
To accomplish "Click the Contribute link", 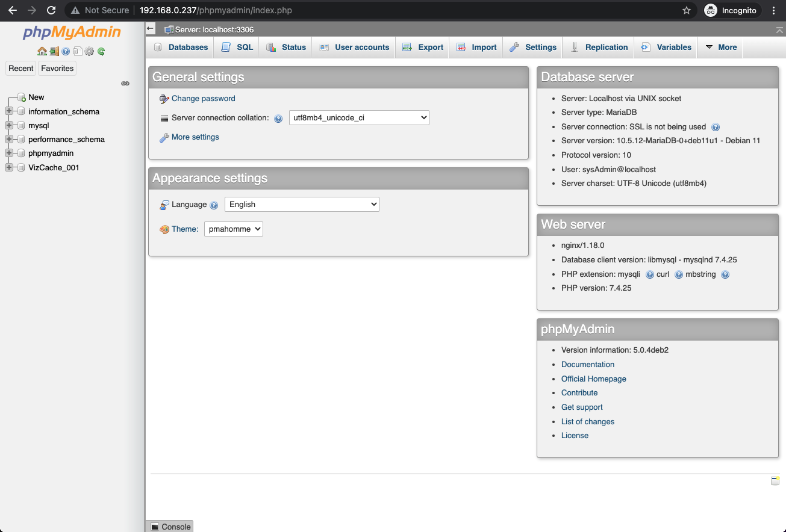I will (579, 393).
